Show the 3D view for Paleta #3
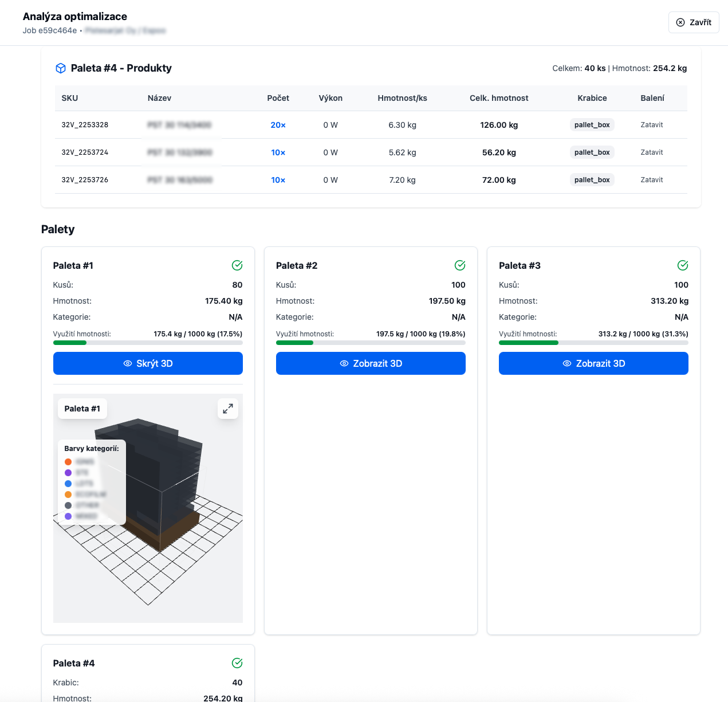 point(593,363)
